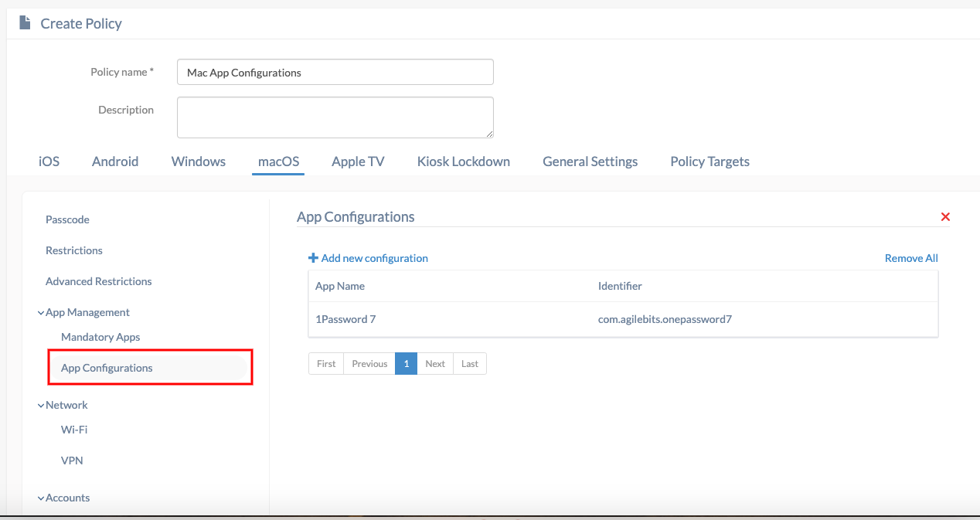This screenshot has height=520, width=980.
Task: Switch to the Android tab
Action: coord(115,161)
